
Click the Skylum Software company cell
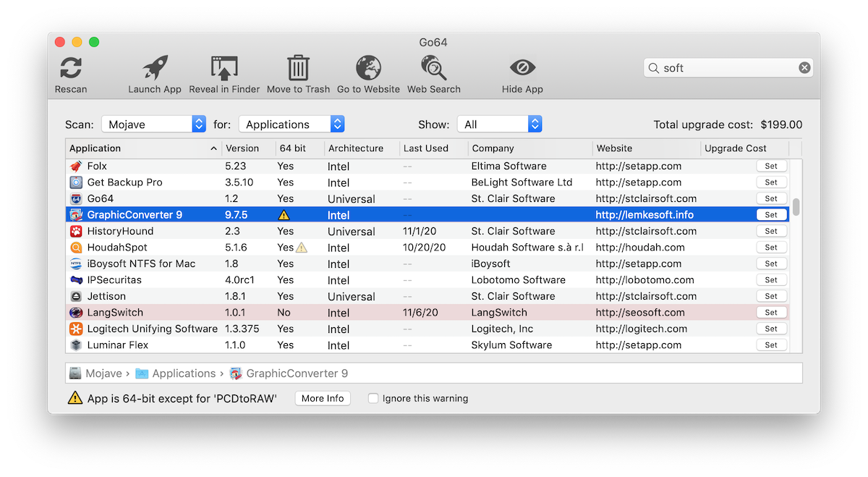[511, 345]
